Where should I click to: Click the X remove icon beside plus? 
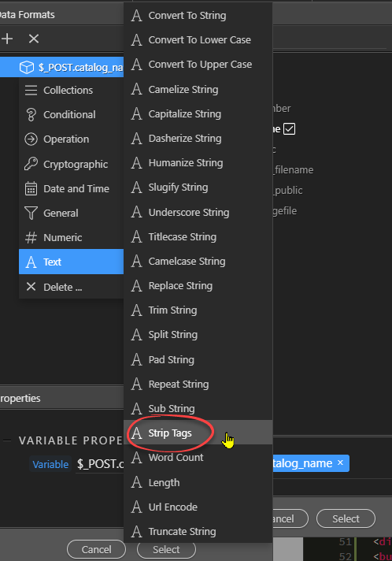point(34,39)
